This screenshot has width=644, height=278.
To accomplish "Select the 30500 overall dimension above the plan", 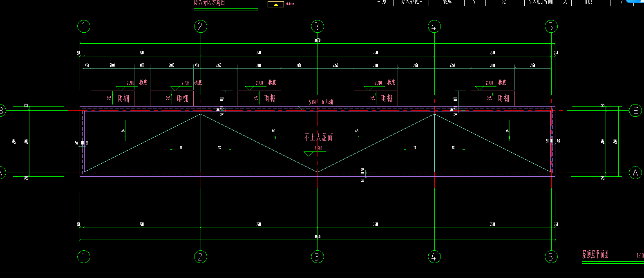I will 317,40.
